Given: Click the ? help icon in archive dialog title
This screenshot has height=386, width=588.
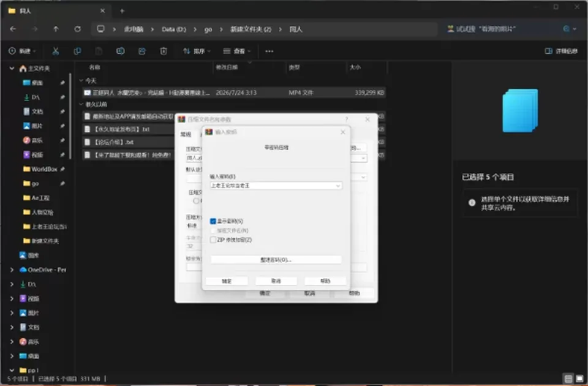Looking at the screenshot, I should click(347, 119).
